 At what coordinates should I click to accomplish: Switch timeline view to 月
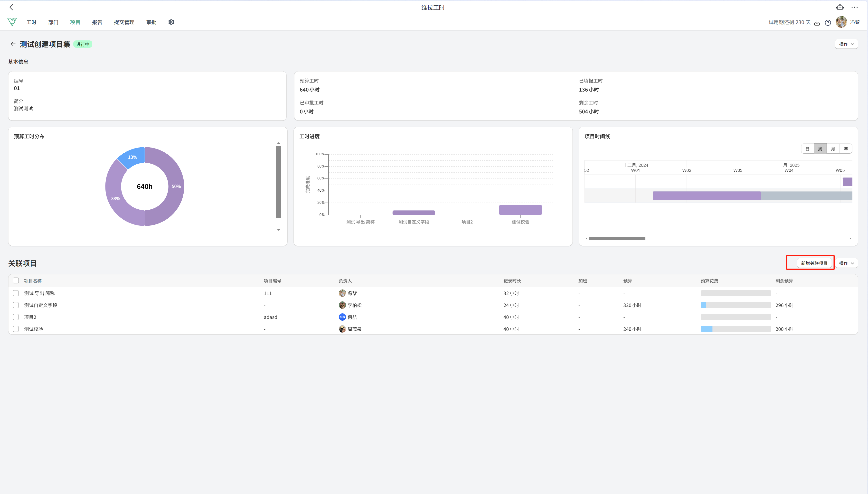pyautogui.click(x=833, y=149)
